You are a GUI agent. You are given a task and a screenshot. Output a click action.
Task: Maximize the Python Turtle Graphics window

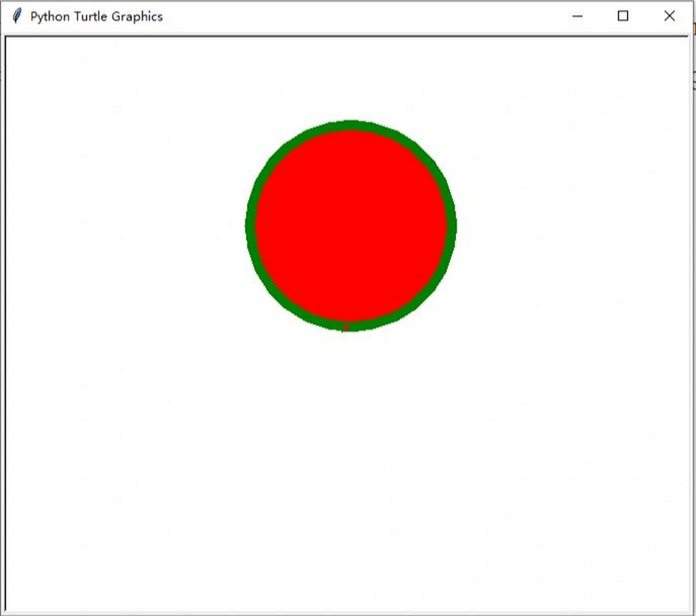[x=623, y=16]
